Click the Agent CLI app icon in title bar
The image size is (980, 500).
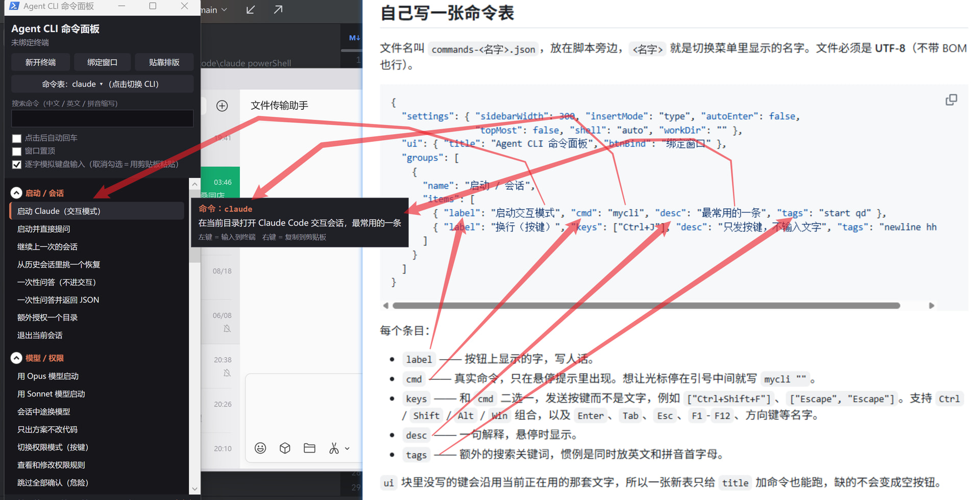(14, 6)
